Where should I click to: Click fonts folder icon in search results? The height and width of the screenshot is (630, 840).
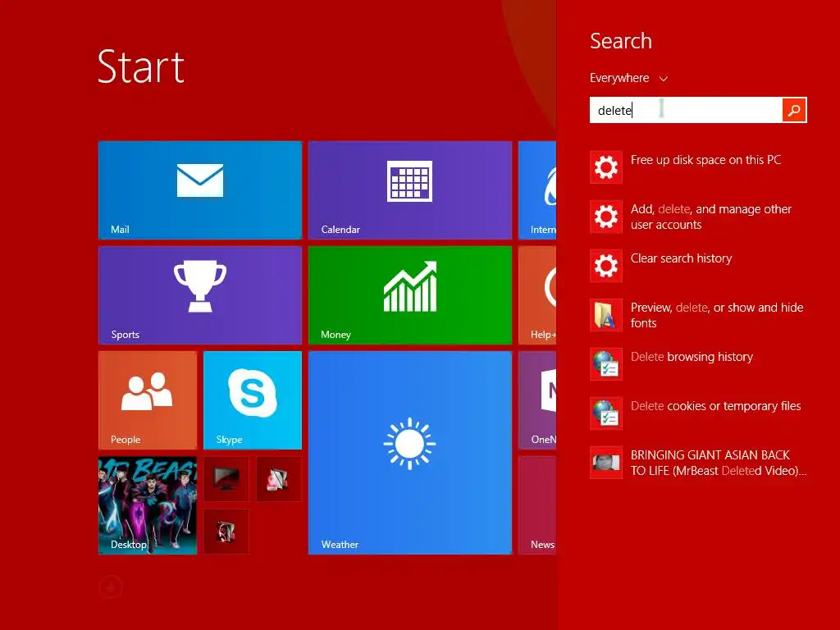pos(606,315)
